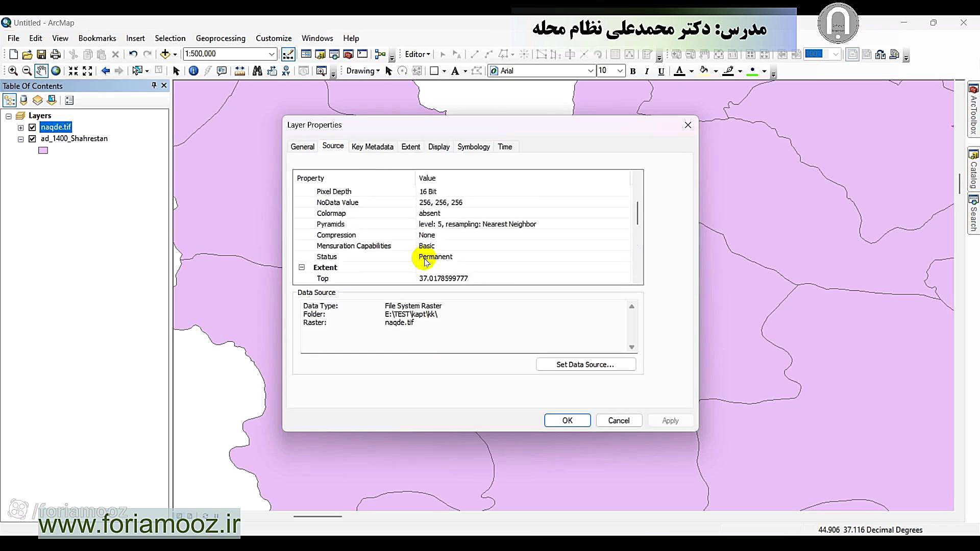
Task: Toggle italic text formatting
Action: (x=647, y=71)
